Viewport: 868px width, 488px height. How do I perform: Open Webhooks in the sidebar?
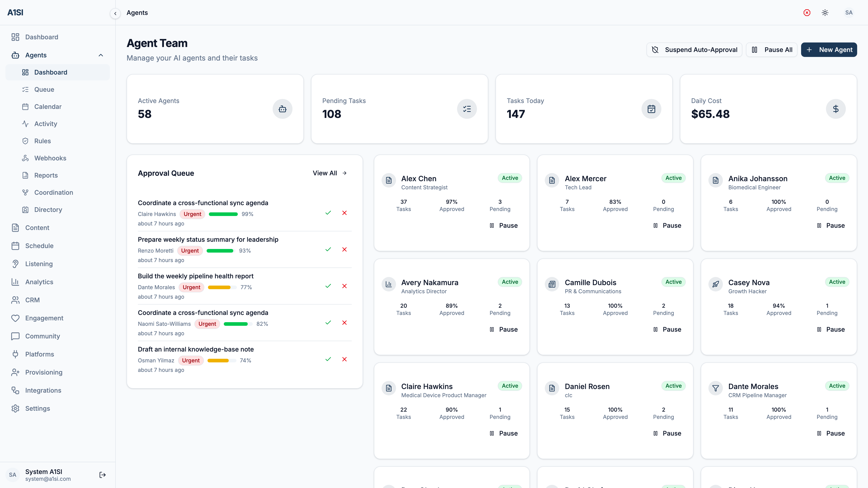pos(57,158)
